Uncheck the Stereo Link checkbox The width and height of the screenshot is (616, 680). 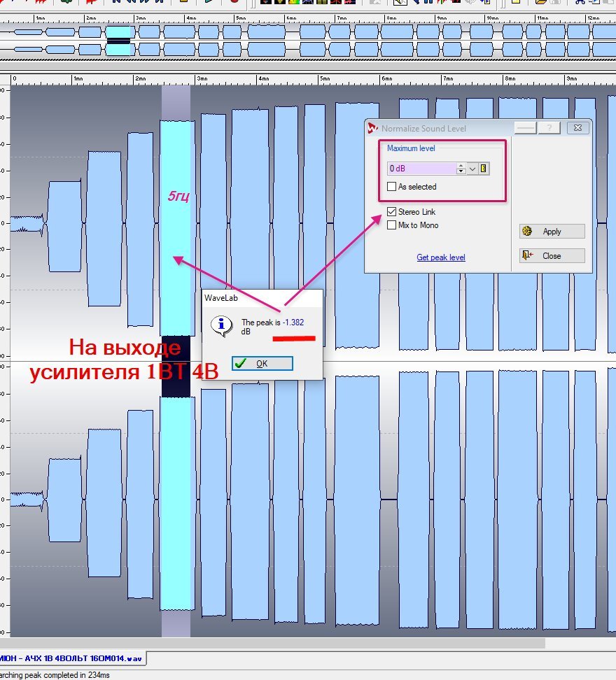point(392,212)
